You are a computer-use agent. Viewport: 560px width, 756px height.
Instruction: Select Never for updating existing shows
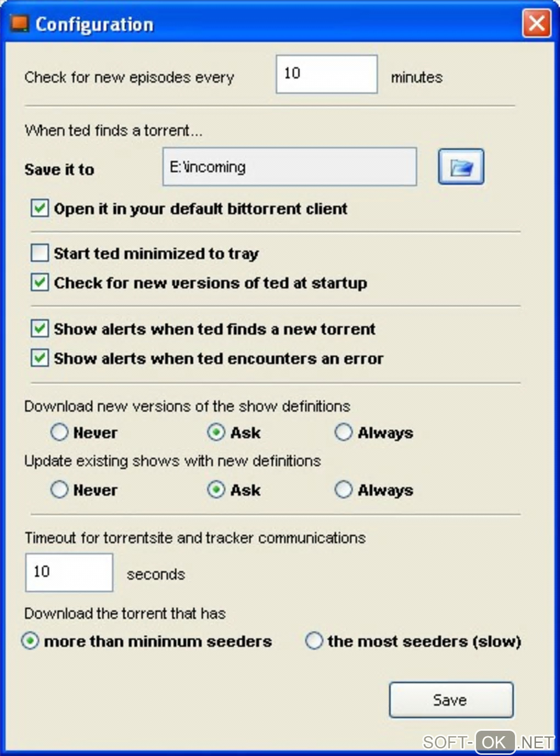point(59,490)
